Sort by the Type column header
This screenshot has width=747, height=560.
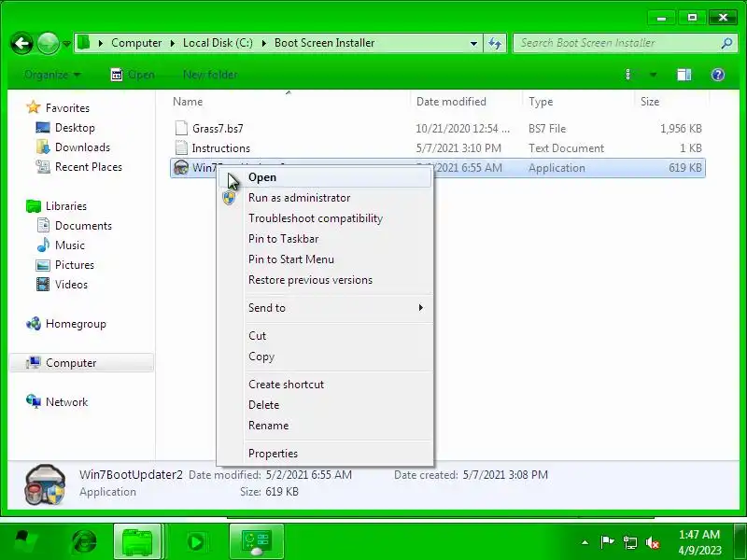coord(578,102)
